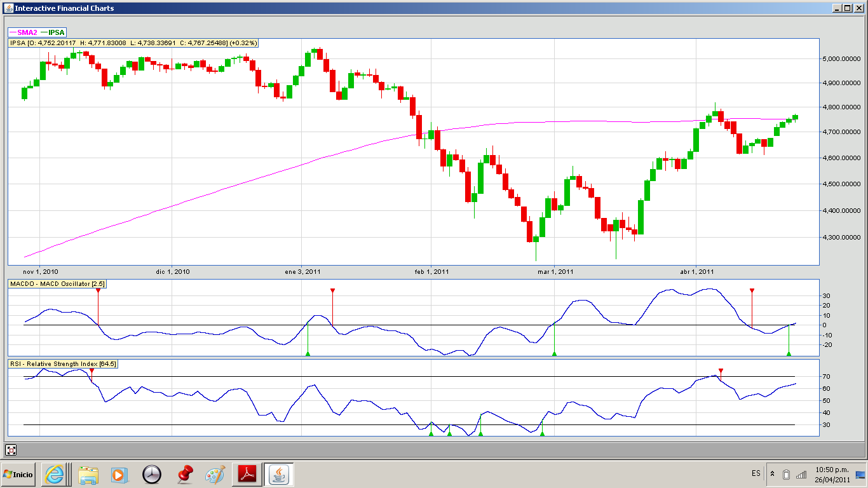
Task: Open the taskbar clock and date
Action: 832,474
